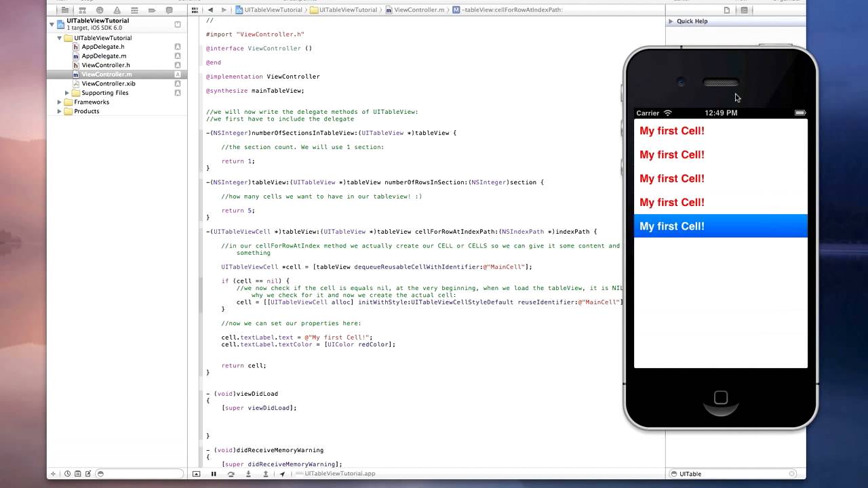The width and height of the screenshot is (868, 488).
Task: Toggle the unsaved files filter icon
Action: click(88, 474)
